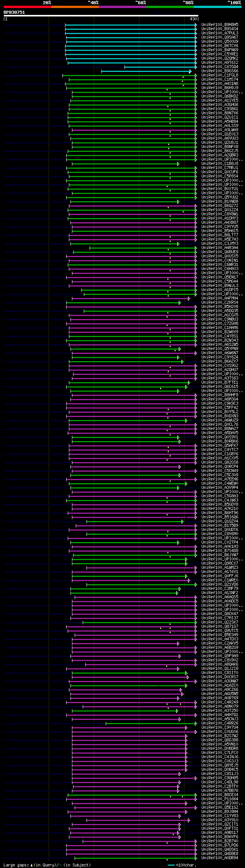This screenshot has width=245, height=868.
Task: Select subject UniRef100_A1SYE5
Action: coord(220,100)
